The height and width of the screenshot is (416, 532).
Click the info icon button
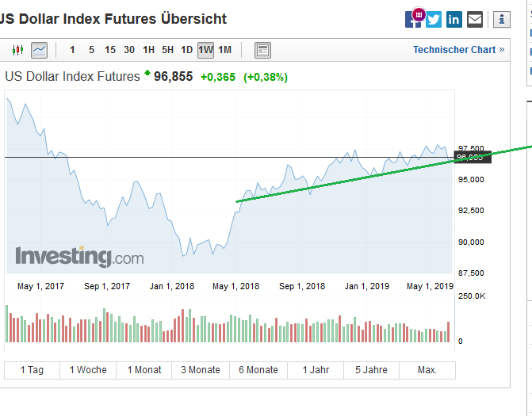point(501,20)
